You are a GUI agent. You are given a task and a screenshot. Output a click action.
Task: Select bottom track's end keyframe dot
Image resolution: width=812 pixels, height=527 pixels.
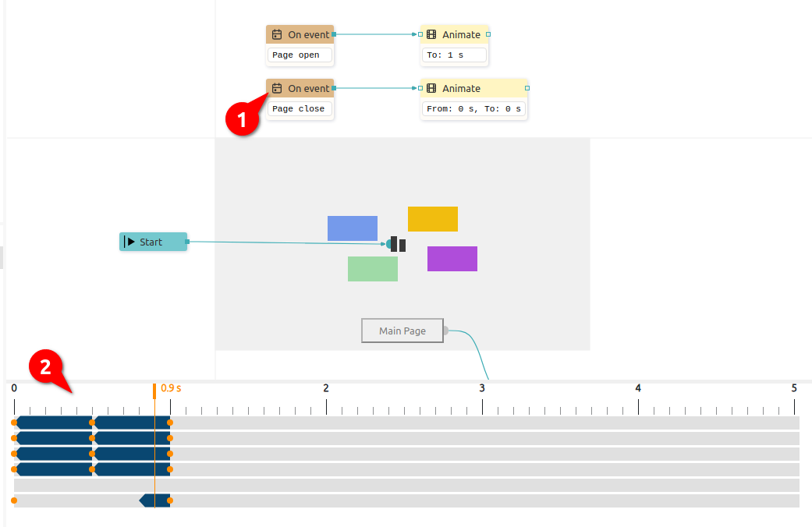170,500
